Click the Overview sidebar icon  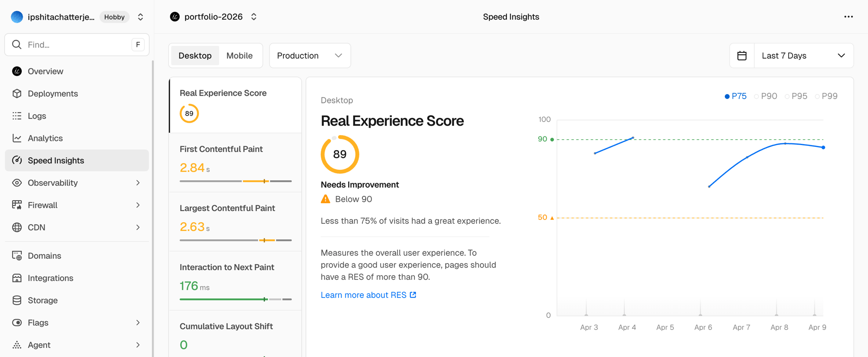[x=17, y=71]
